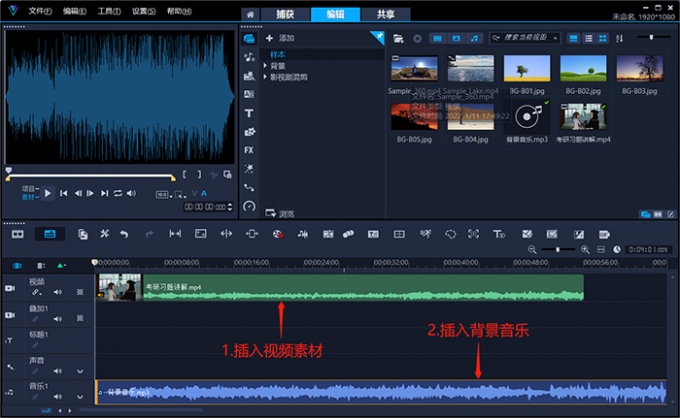Open the 文件 menu
The image size is (680, 418).
tap(39, 10)
